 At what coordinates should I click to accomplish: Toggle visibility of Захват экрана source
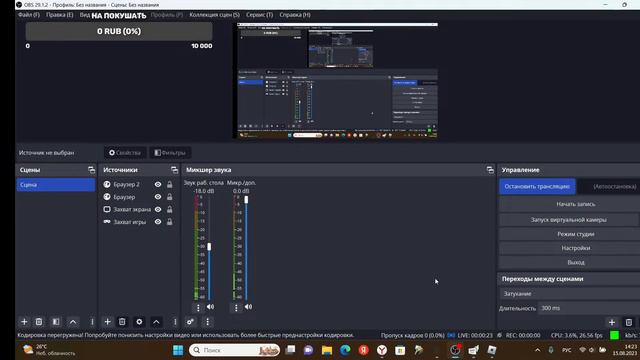158,209
